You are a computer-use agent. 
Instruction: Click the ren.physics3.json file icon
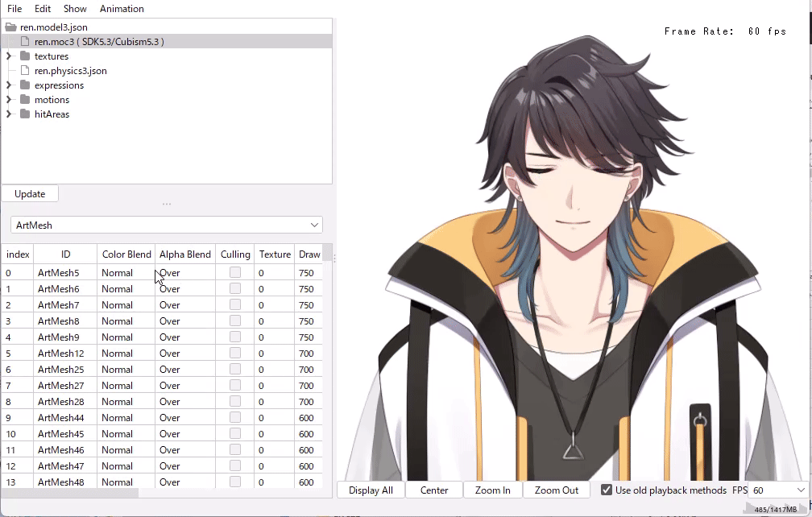coord(26,71)
